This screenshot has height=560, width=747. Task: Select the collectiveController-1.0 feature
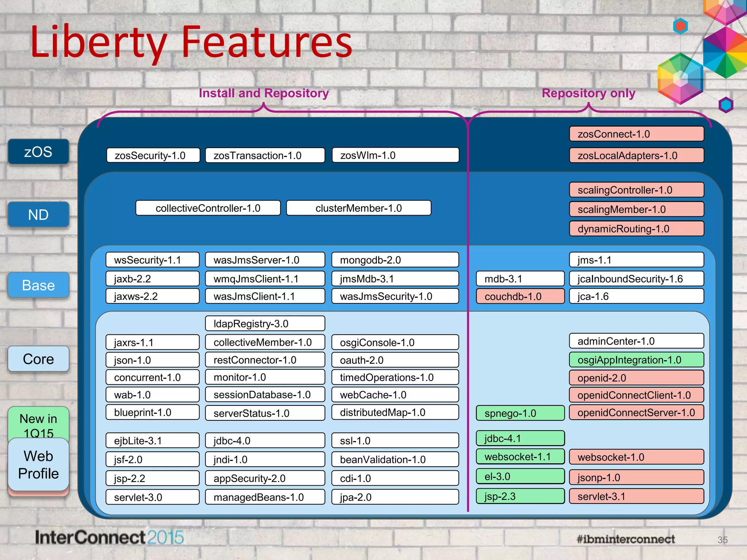tap(208, 208)
